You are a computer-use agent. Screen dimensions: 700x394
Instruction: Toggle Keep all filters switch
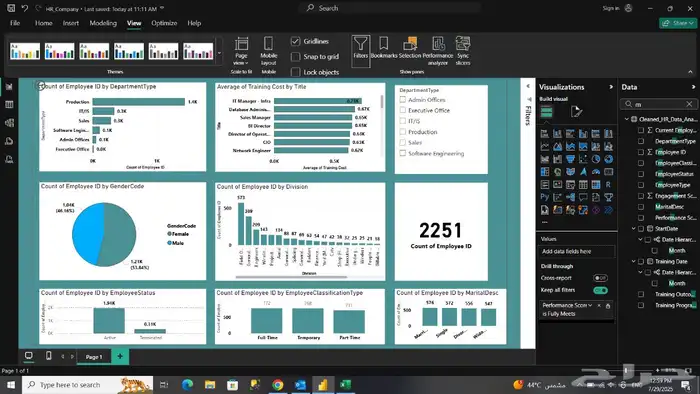pyautogui.click(x=600, y=290)
